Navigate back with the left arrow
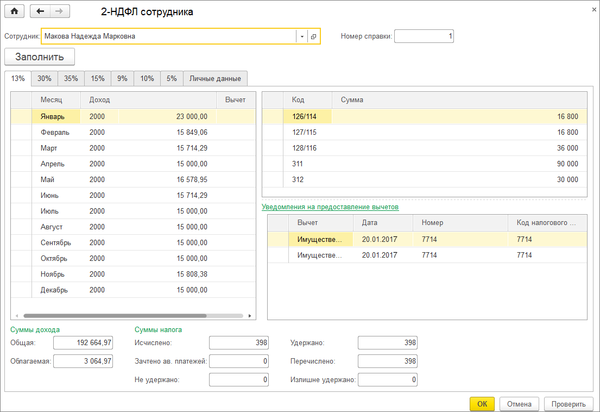 pyautogui.click(x=40, y=11)
